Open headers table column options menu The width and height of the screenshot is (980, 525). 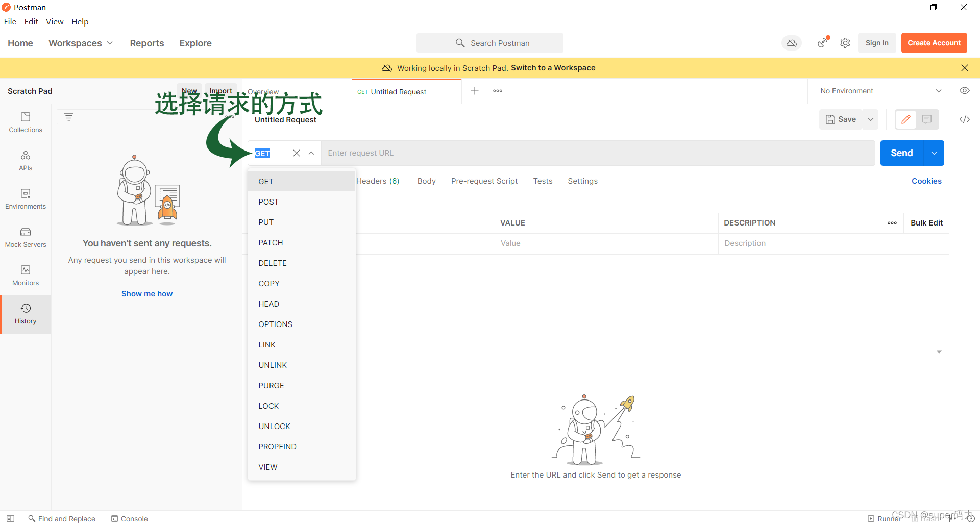892,223
